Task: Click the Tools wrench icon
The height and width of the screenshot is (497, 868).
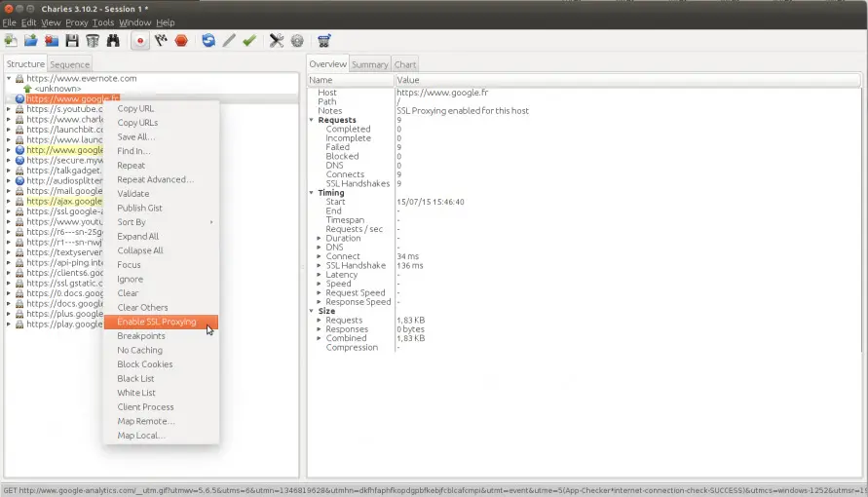Action: (277, 40)
